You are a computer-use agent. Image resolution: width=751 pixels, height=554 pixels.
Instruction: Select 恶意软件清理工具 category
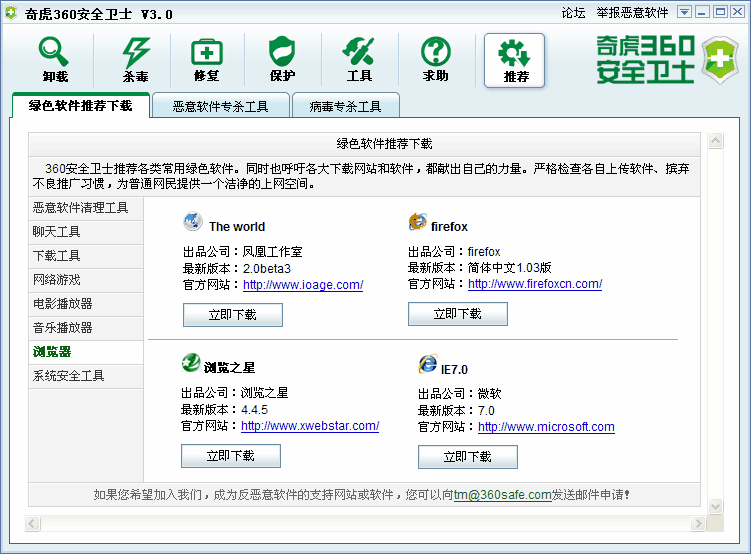tap(86, 208)
